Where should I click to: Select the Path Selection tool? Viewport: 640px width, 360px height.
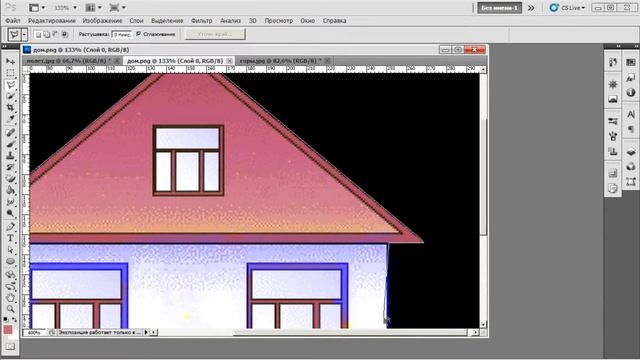(x=11, y=250)
